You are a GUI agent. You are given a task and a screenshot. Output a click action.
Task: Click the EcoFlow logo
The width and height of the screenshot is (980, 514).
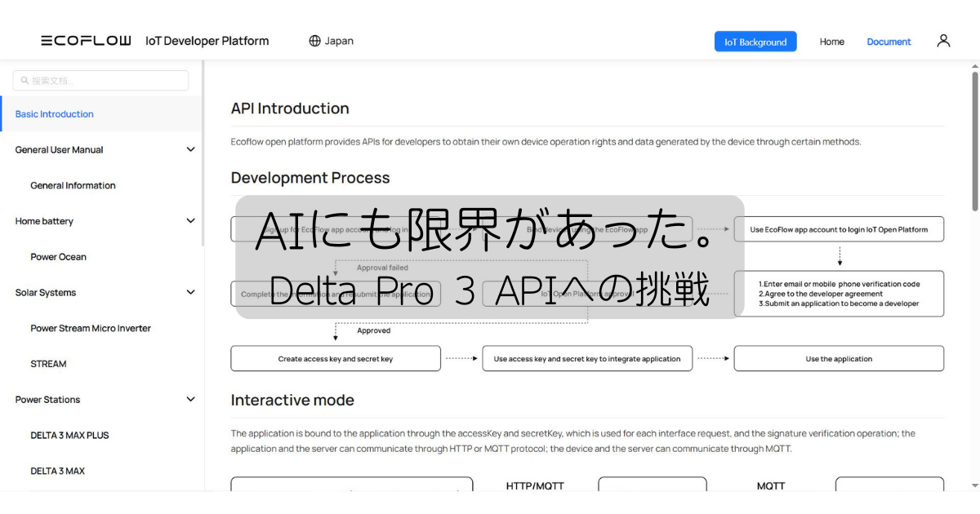pos(86,41)
